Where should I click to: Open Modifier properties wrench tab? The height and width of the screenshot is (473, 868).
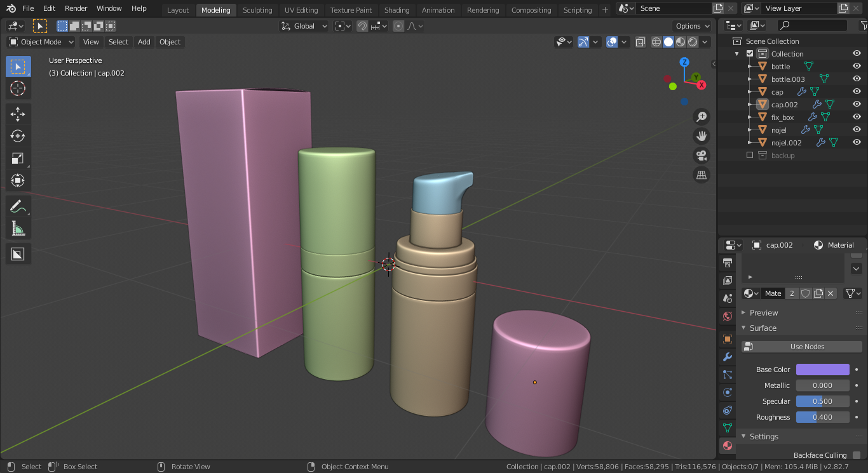(728, 357)
